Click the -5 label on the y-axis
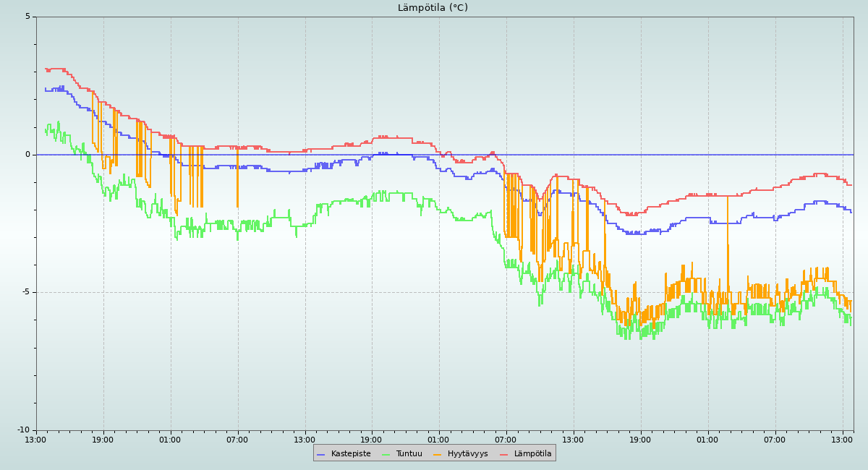The height and width of the screenshot is (470, 868). pyautogui.click(x=25, y=292)
